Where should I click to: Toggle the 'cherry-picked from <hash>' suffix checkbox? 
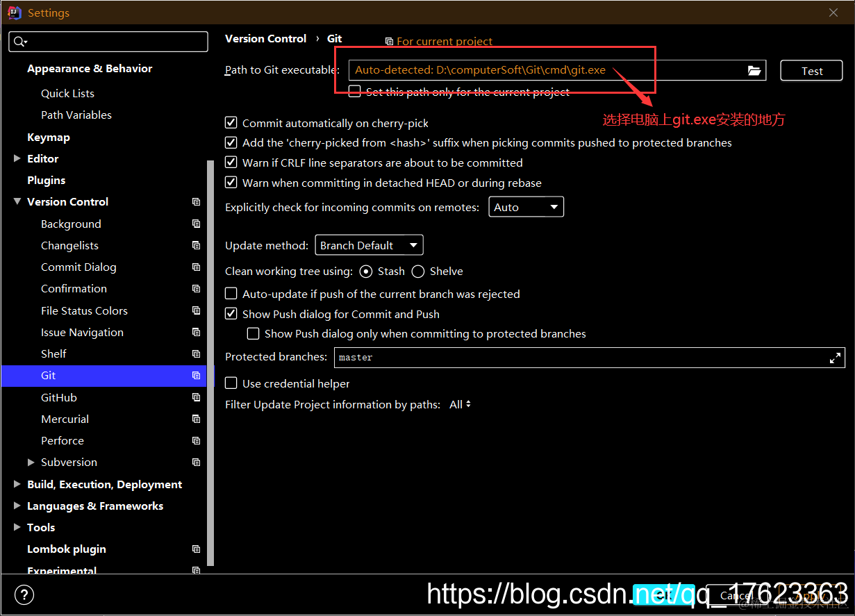[x=231, y=142]
